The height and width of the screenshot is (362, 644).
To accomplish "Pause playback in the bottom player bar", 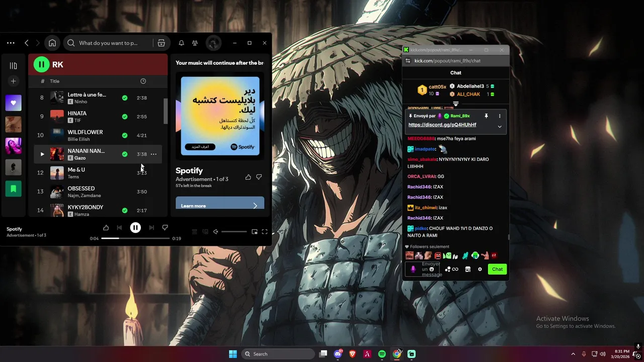I will point(135,228).
